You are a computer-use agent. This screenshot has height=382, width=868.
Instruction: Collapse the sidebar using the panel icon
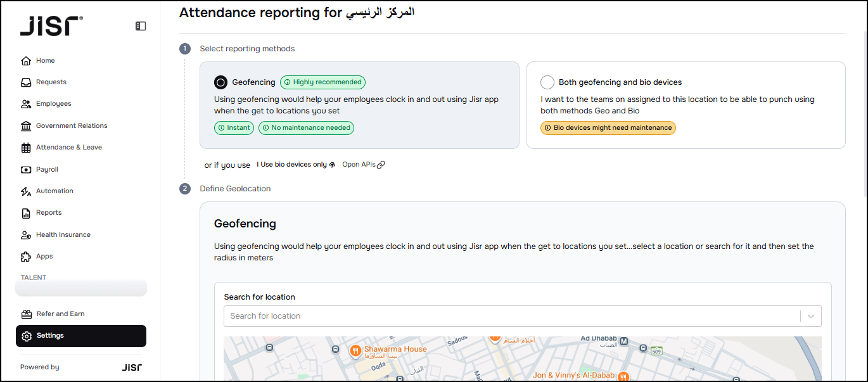(x=141, y=26)
